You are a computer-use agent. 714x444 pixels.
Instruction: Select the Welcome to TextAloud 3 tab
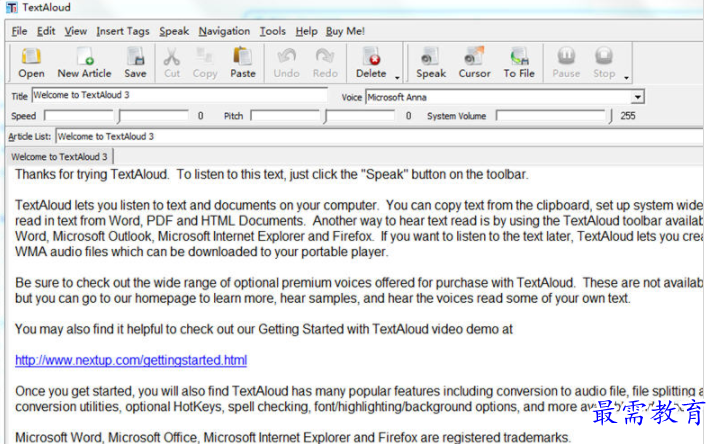point(60,156)
